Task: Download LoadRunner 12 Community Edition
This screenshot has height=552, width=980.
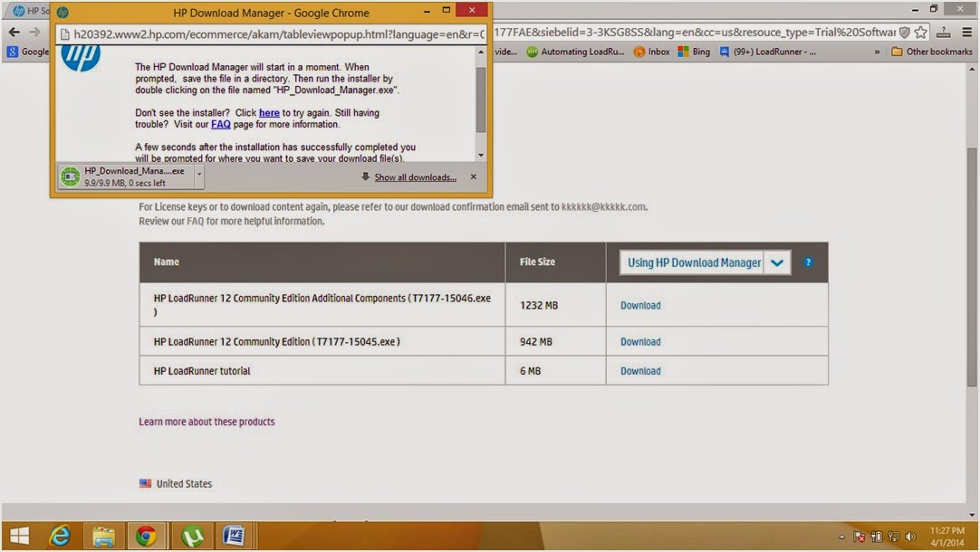Action: coord(640,341)
